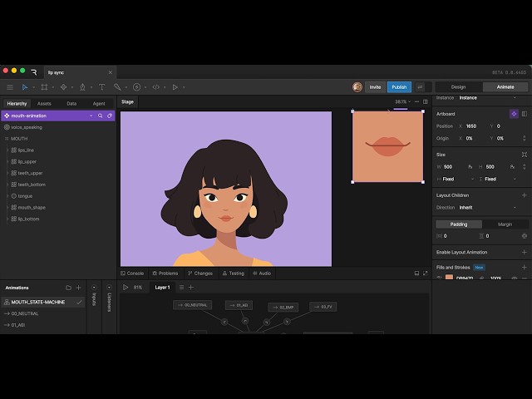Click the swap arrows icon beside Publish
532x399 pixels.
pyautogui.click(x=420, y=87)
